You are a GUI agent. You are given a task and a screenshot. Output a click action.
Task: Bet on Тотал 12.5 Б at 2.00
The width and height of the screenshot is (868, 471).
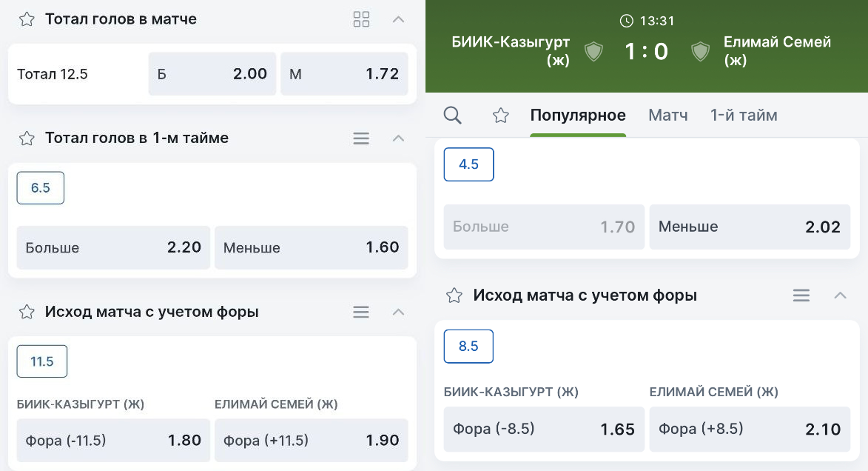pos(212,74)
